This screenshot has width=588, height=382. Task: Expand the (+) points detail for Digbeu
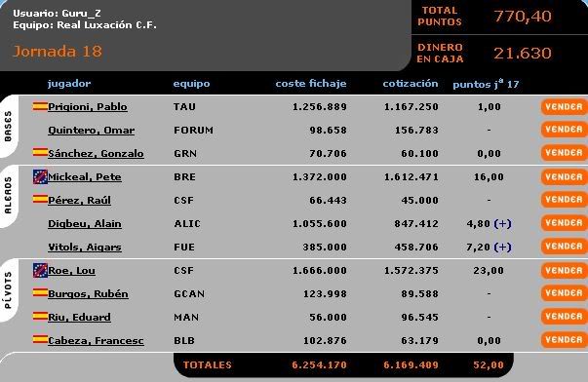[x=502, y=224]
